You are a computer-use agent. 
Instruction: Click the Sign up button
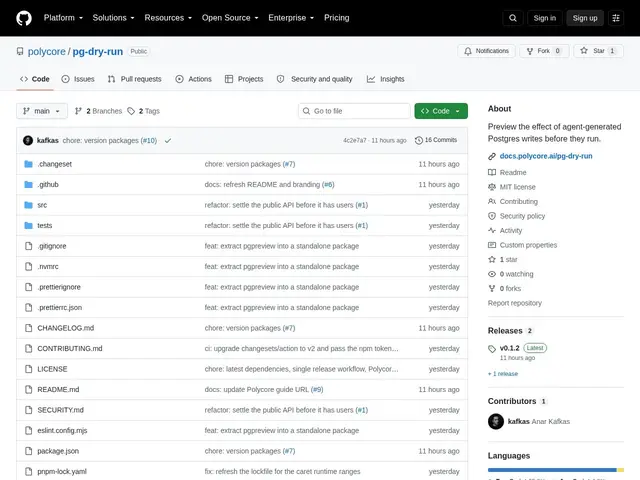[584, 18]
